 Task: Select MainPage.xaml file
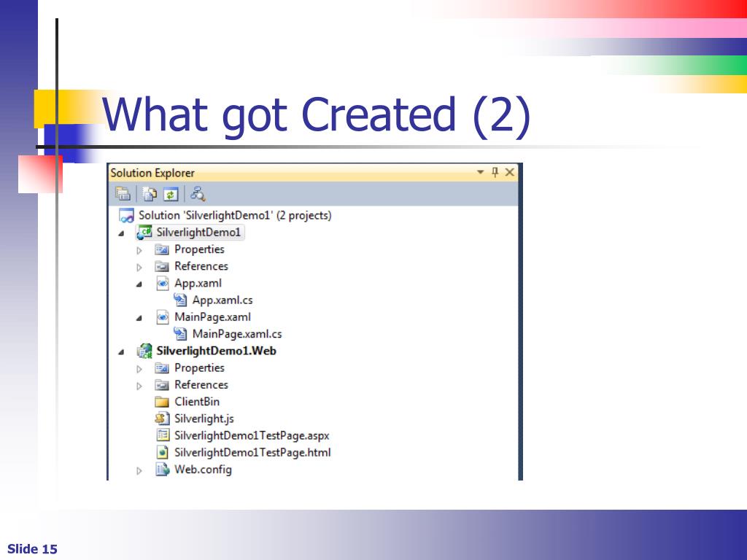[212, 317]
